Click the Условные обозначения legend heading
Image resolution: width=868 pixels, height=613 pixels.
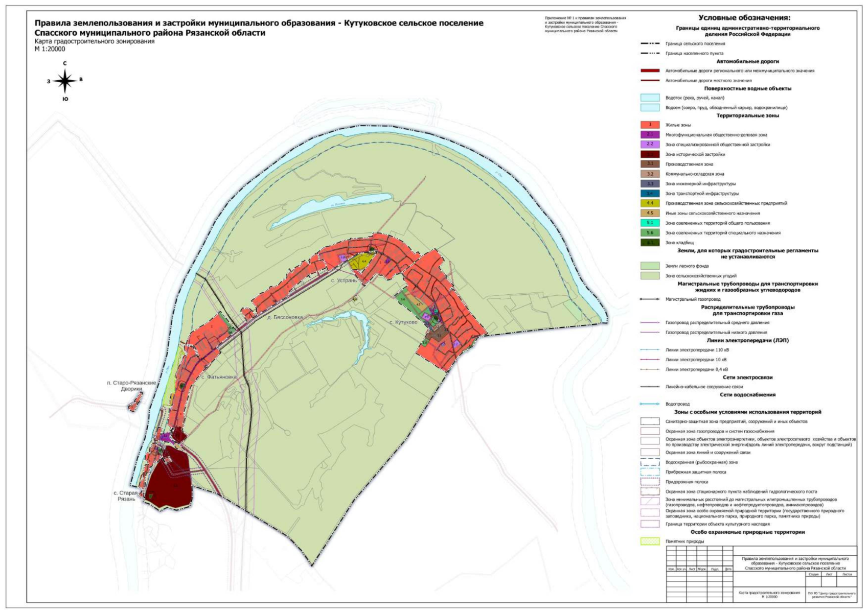[744, 18]
